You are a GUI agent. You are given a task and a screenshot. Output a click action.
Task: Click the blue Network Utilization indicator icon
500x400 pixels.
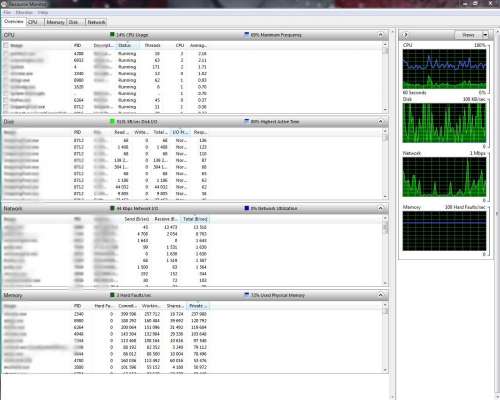(247, 208)
